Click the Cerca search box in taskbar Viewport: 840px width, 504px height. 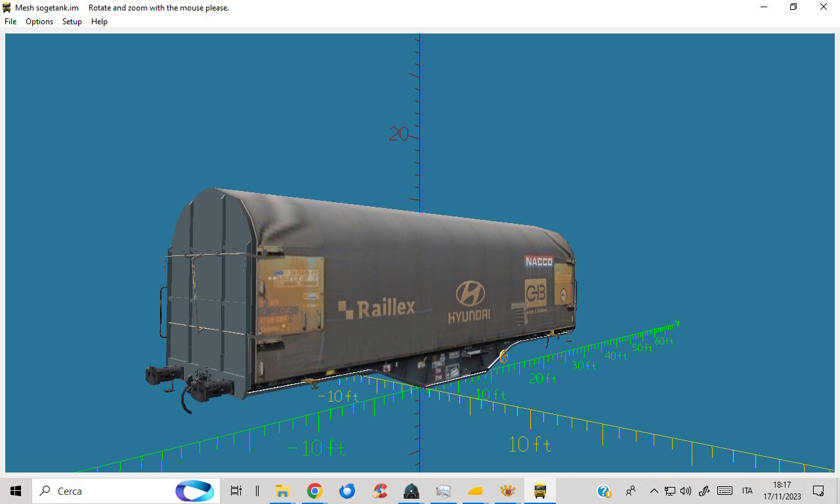click(x=126, y=491)
